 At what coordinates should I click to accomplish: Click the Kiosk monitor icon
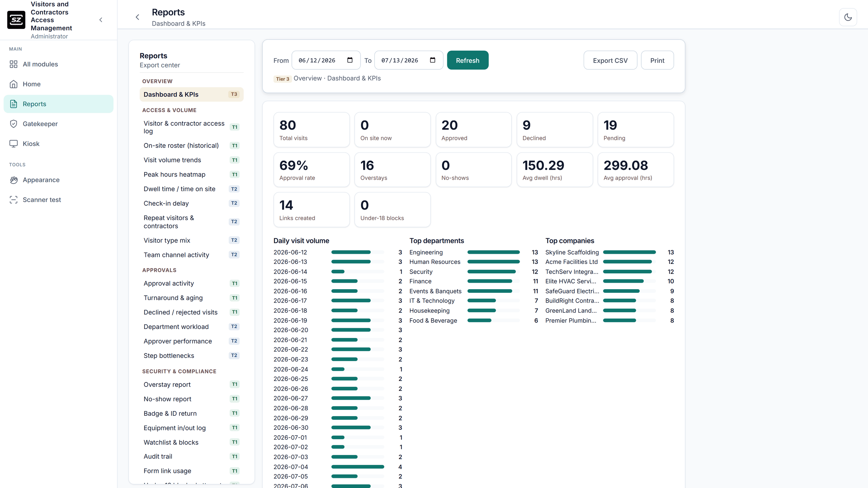pos(14,144)
